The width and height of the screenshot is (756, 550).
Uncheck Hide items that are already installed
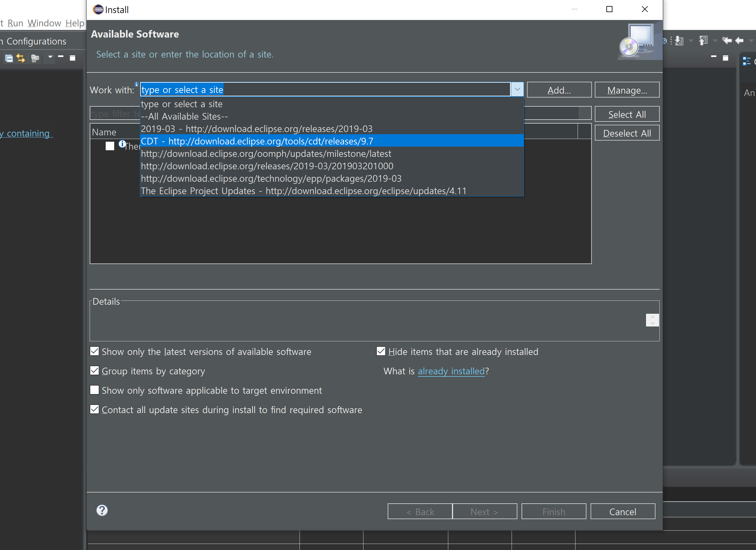tap(381, 351)
